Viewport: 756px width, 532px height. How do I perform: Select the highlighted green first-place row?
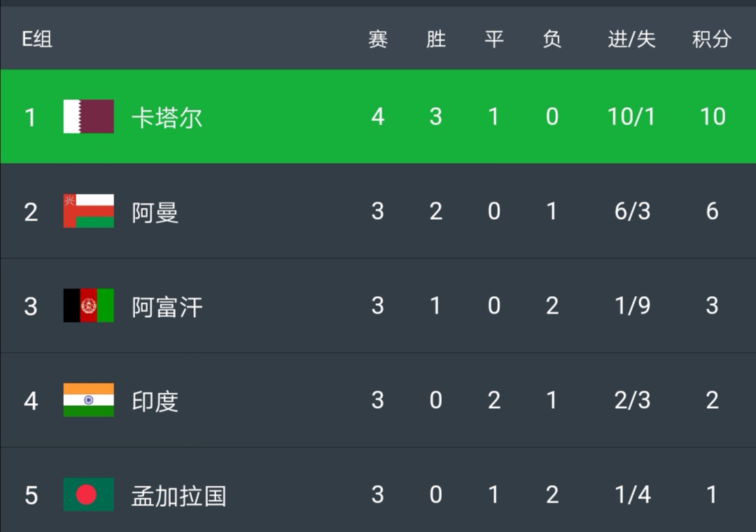point(378,117)
